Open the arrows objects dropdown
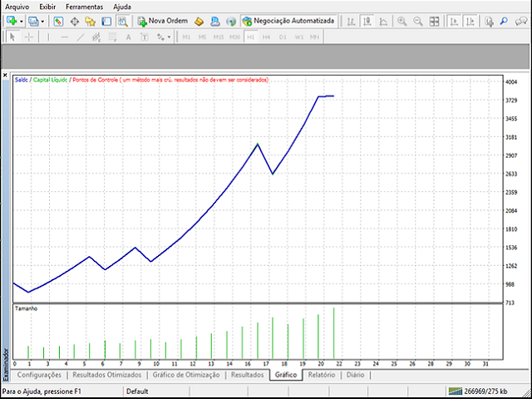Screen dimensions: 532x399 (170, 37)
